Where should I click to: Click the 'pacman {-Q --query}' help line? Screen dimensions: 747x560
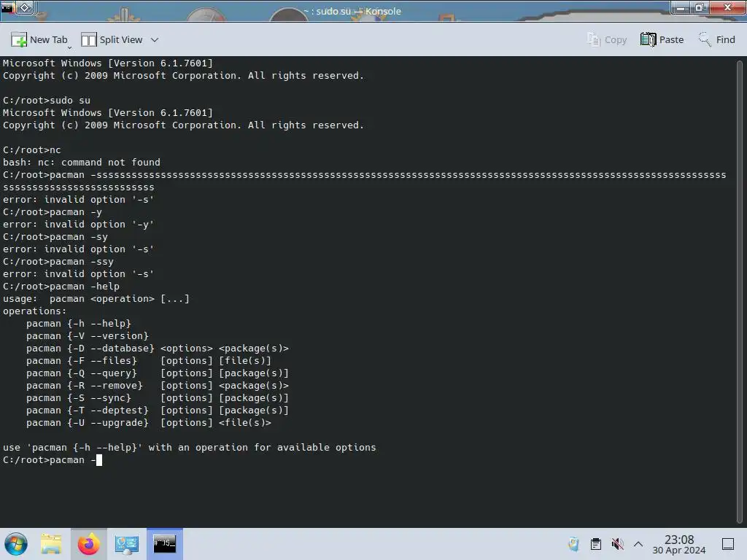[x=158, y=373]
